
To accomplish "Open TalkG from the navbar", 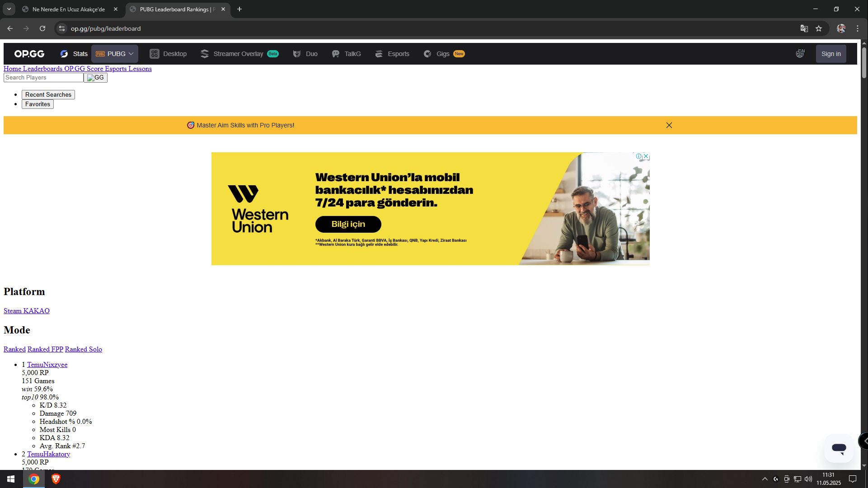I will pos(346,54).
